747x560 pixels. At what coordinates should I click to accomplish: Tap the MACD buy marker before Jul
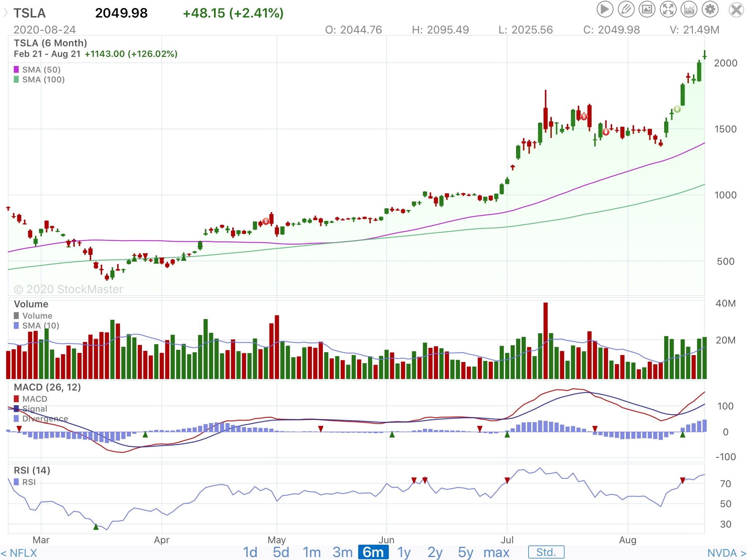click(x=507, y=434)
